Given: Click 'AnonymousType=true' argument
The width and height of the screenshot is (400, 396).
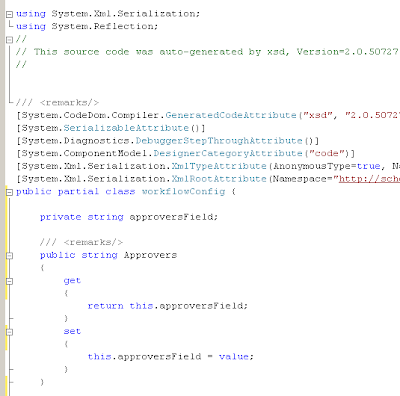Looking at the screenshot, I should (x=327, y=166).
